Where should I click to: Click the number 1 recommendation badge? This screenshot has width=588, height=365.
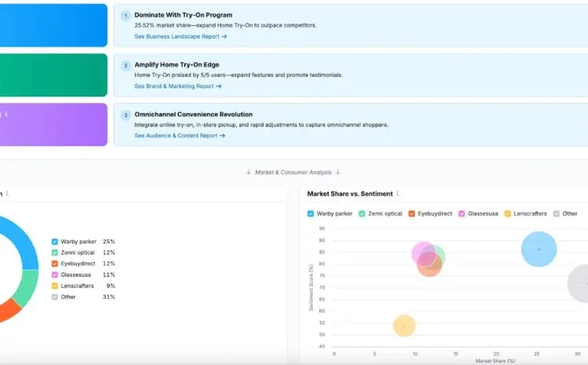click(125, 16)
